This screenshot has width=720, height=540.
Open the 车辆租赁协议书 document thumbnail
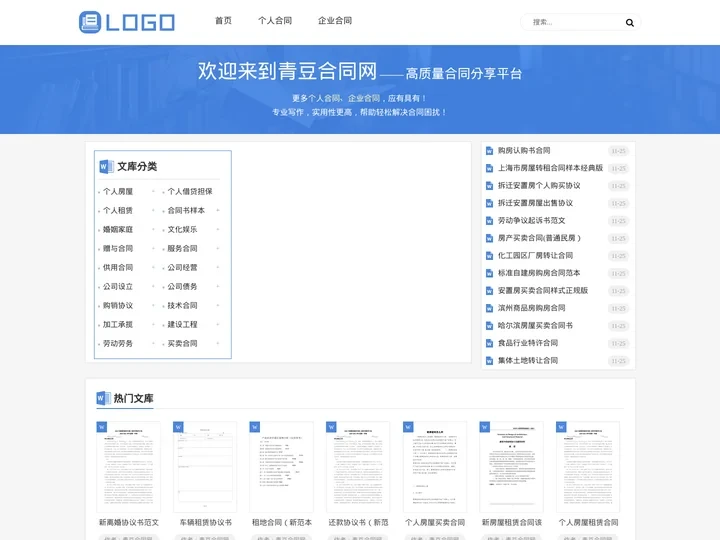(x=205, y=467)
